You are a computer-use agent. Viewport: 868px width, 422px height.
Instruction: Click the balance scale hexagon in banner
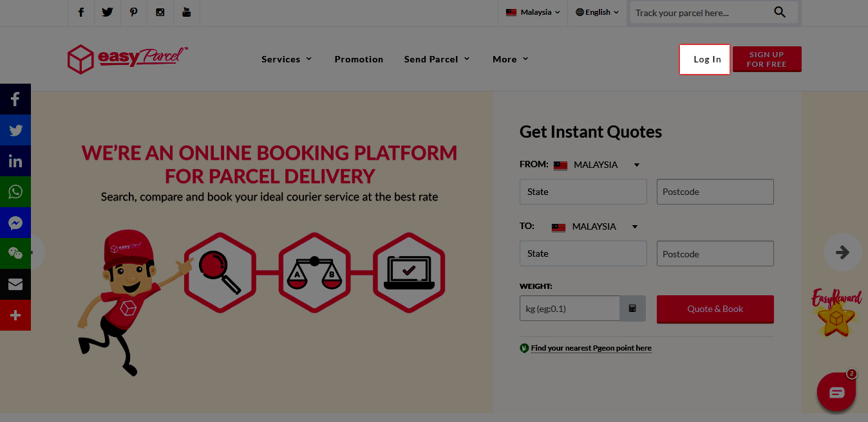click(x=314, y=273)
